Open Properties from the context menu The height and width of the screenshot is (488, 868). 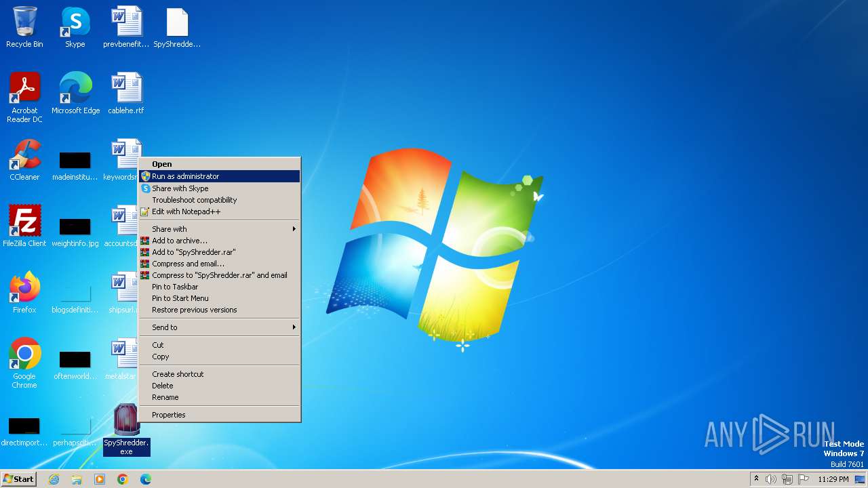[220, 415]
